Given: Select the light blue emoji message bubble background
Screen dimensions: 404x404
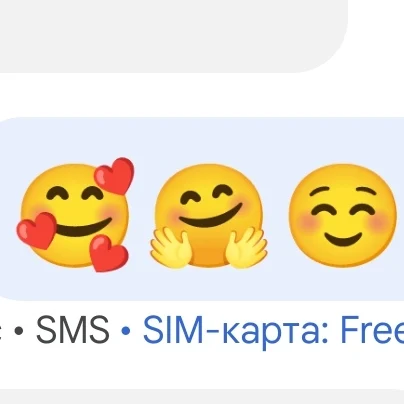Looking at the screenshot, I should 202,209.
